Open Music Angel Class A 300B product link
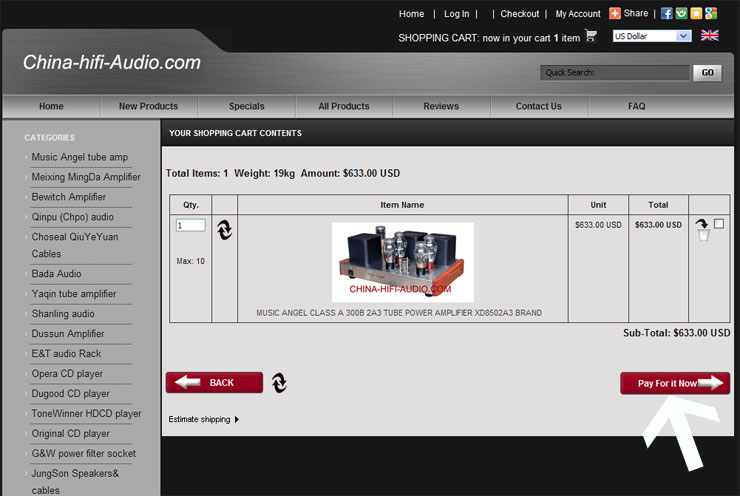Viewport: 740px width, 496px height. 399,313
